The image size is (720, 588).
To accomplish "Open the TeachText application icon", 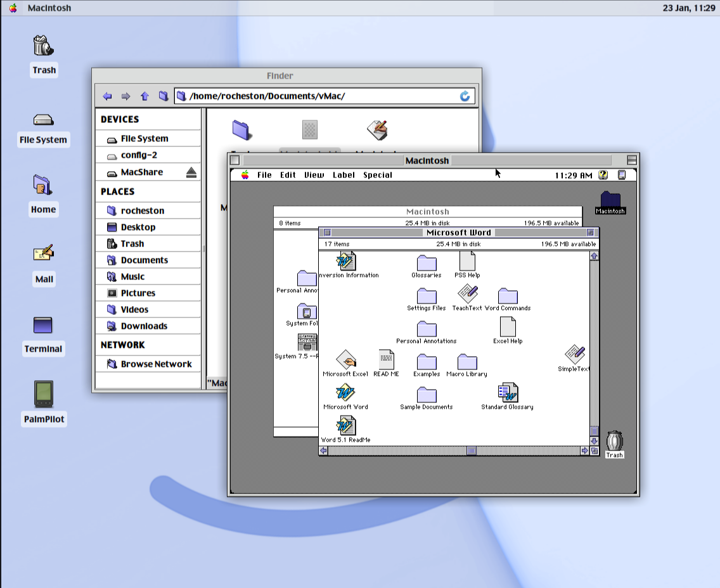I will (x=467, y=295).
